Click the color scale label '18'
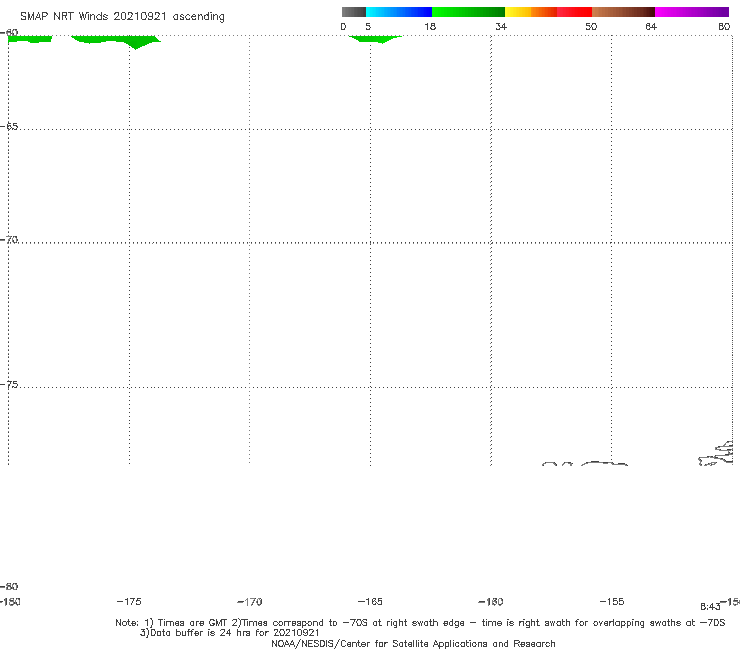 point(430,26)
